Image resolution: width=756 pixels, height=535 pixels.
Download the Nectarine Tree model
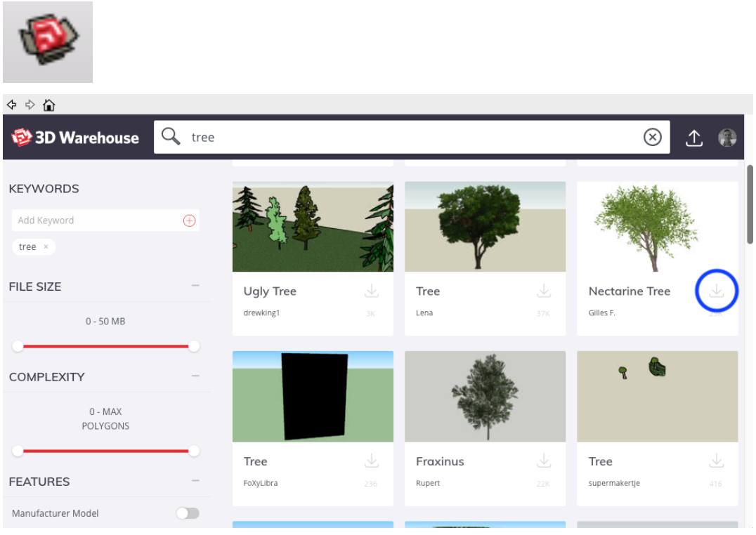tap(717, 291)
